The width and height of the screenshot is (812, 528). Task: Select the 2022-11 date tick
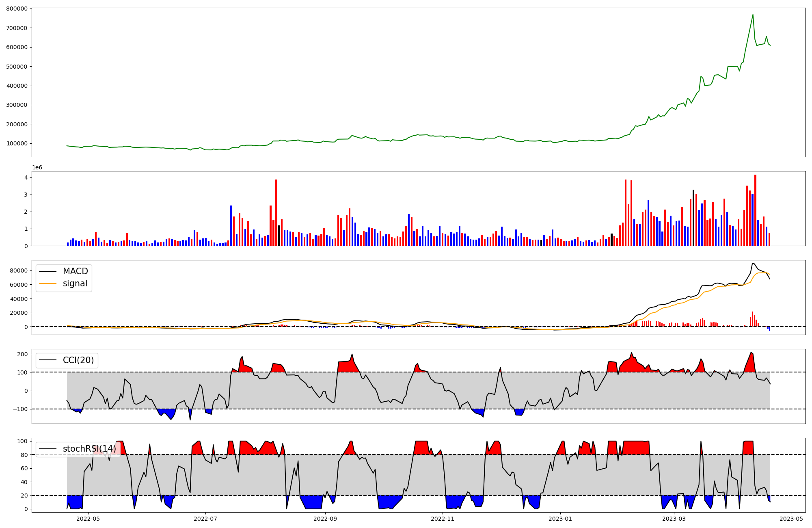[x=443, y=518]
